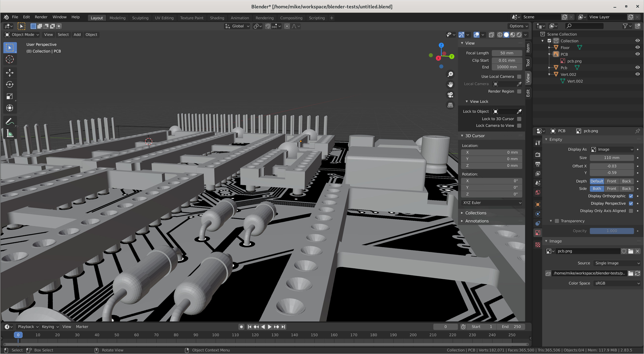Image resolution: width=644 pixels, height=354 pixels.
Task: Click the camera view icon in viewport
Action: (x=450, y=95)
